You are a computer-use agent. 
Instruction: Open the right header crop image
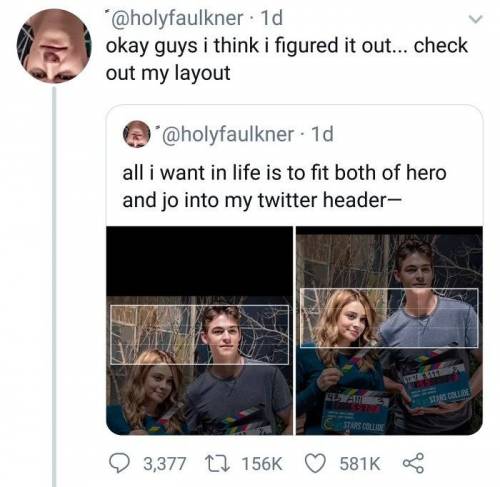pos(389,330)
